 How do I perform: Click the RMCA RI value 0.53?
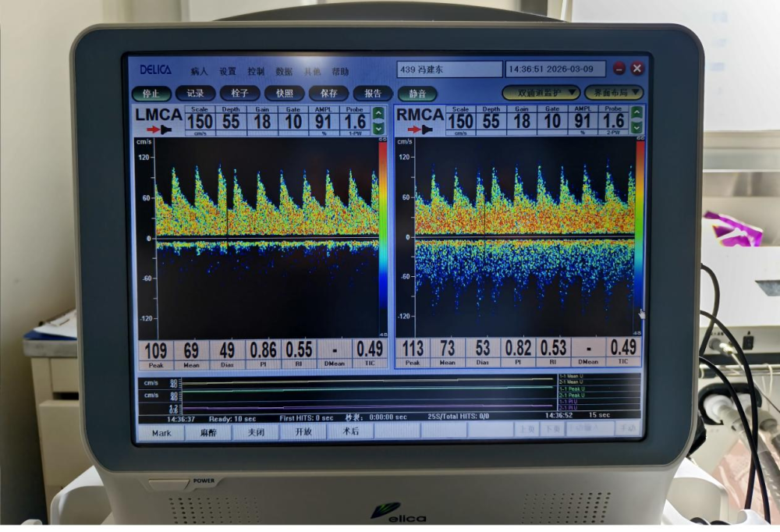(553, 349)
